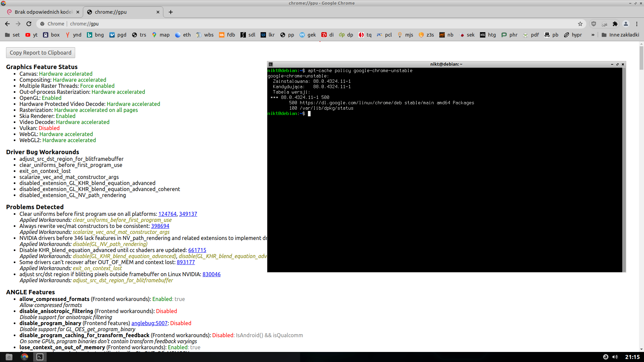Open the di bookmark
This screenshot has height=362, width=644.
(x=328, y=35)
